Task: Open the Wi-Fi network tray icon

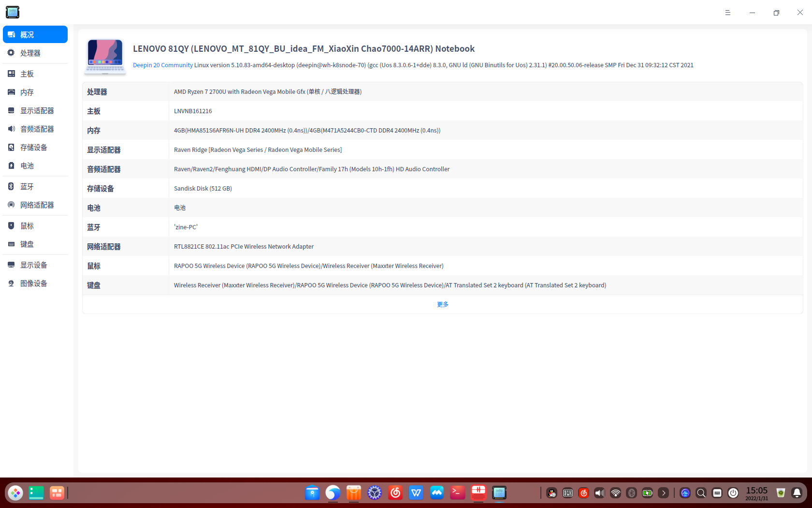Action: 615,493
